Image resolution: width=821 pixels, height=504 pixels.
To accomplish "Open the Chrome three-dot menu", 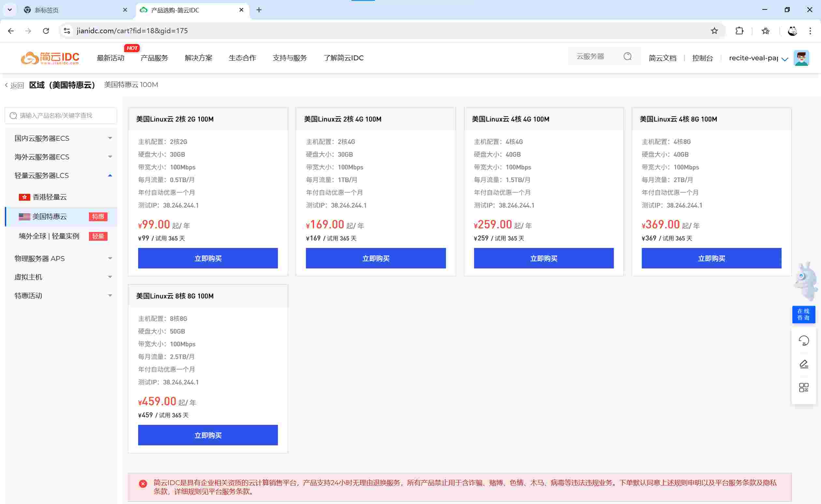I will coord(810,31).
